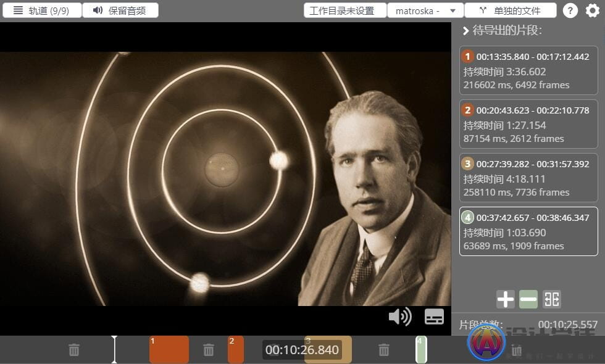605x364 pixels.
Task: Click segment 4 block on timeline
Action: [x=421, y=350]
